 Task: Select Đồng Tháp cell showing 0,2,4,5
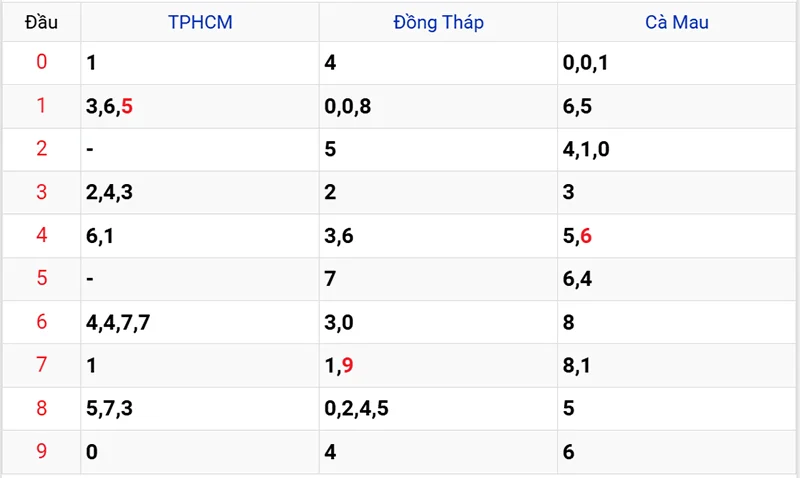point(357,408)
